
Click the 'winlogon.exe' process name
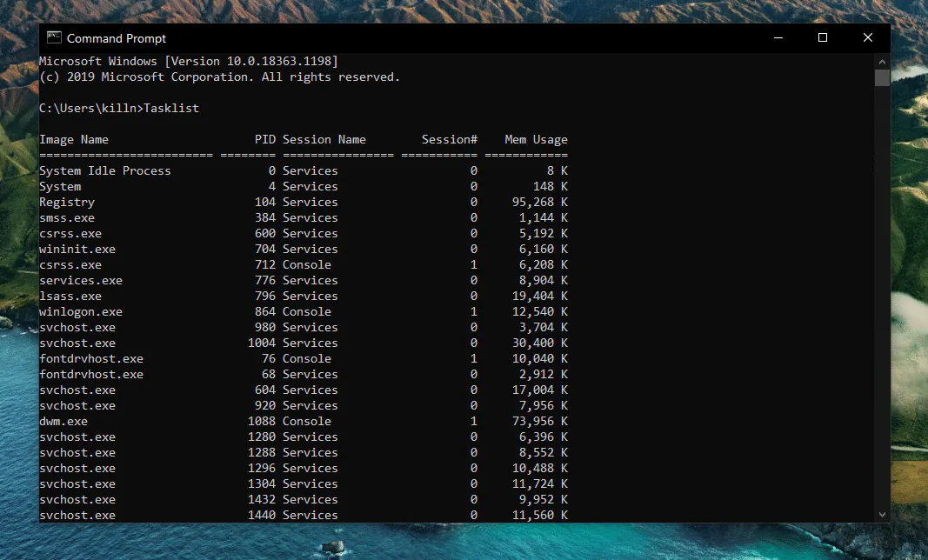[81, 312]
